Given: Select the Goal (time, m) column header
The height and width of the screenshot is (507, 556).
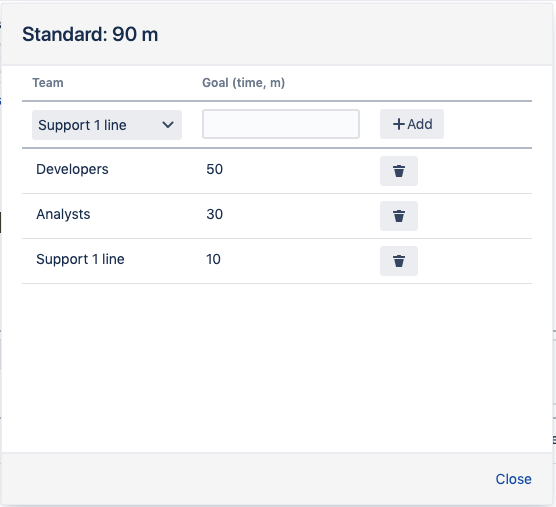Looking at the screenshot, I should tap(243, 83).
